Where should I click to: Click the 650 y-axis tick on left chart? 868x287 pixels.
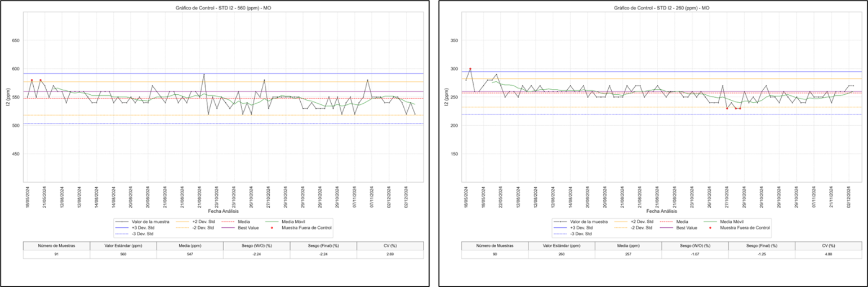pos(15,41)
